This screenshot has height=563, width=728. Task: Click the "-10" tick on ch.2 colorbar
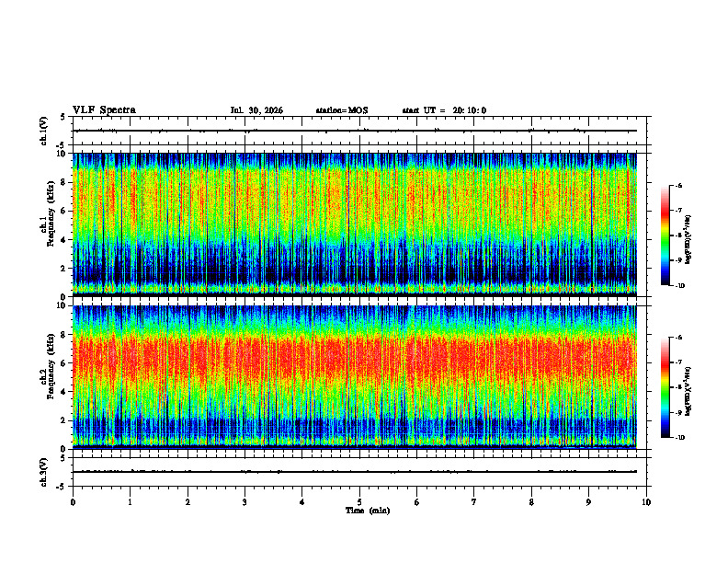coord(679,438)
